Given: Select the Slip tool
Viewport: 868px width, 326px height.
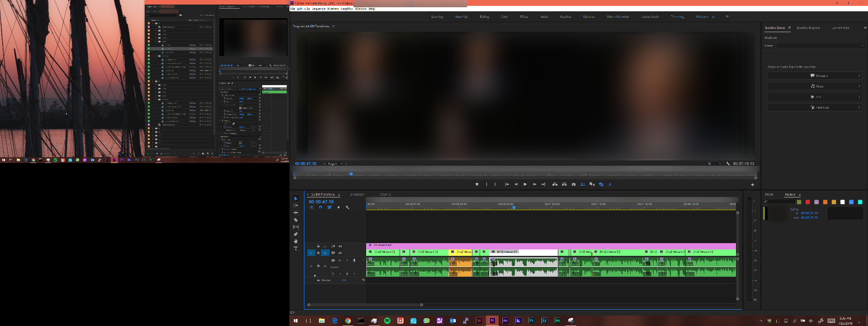Looking at the screenshot, I should click(296, 227).
